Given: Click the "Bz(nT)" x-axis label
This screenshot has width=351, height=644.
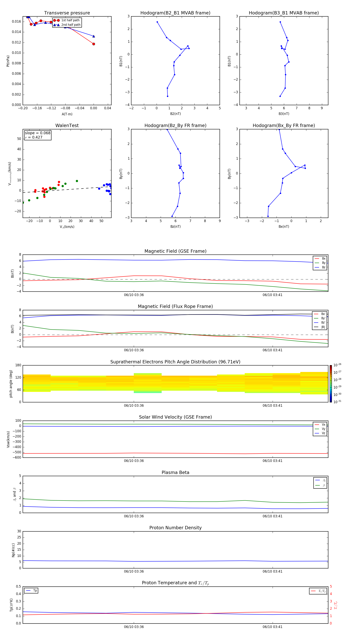Looking at the screenshot, I should click(175, 227).
